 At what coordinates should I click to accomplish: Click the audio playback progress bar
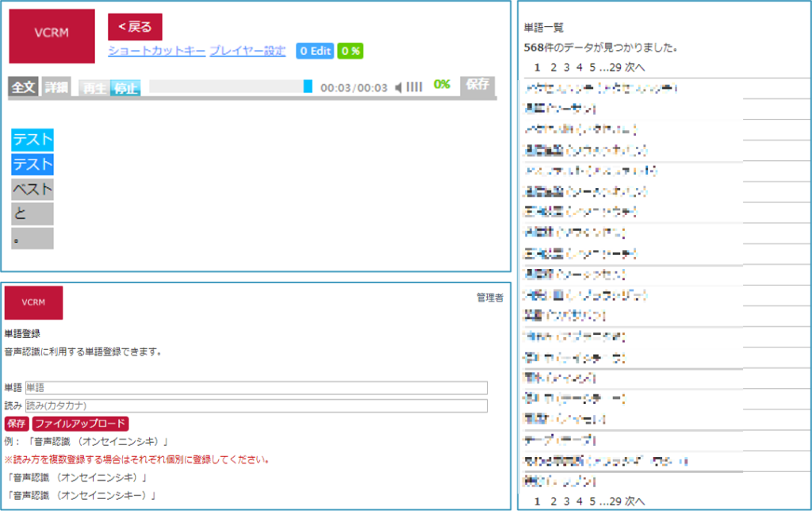point(226,86)
